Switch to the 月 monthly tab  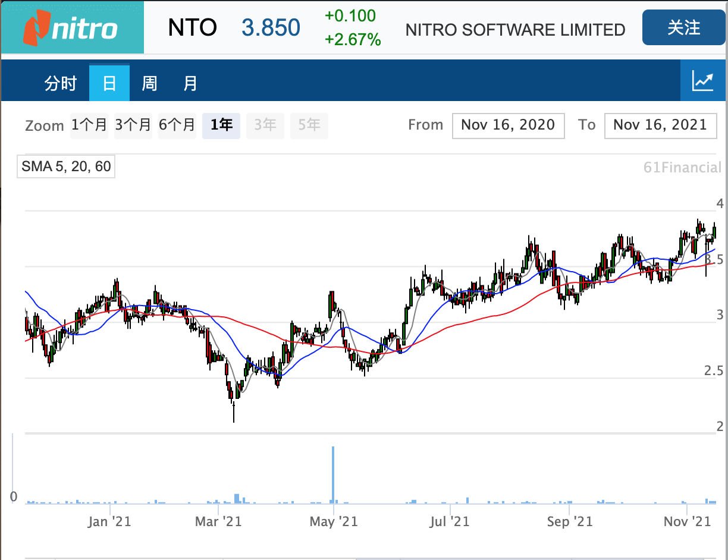coord(190,83)
